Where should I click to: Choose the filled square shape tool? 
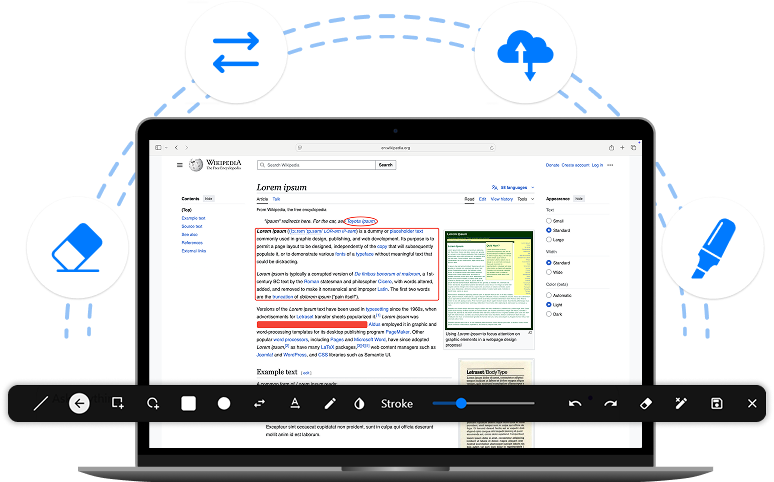tap(188, 404)
